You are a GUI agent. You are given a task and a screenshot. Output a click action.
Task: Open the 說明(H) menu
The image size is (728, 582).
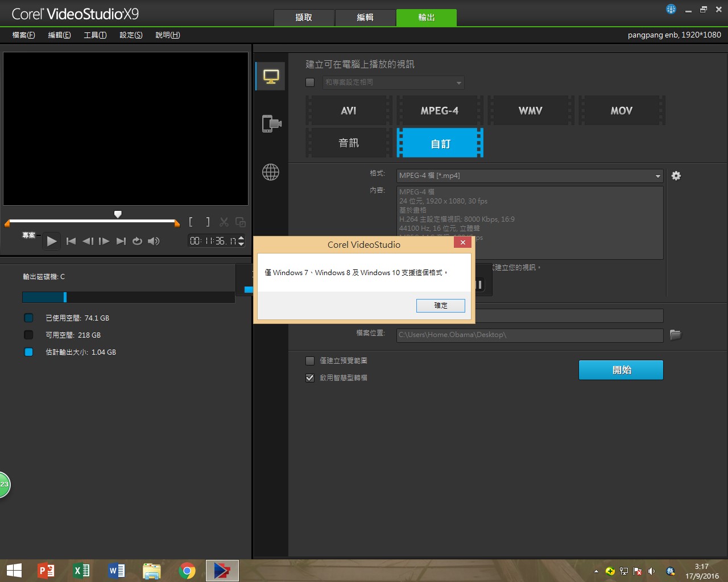click(168, 35)
